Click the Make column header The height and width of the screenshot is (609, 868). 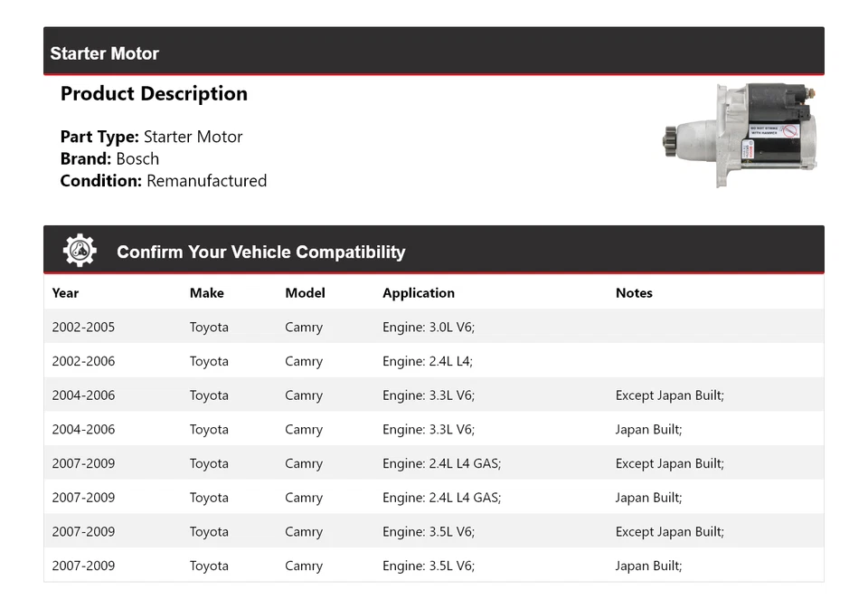point(206,293)
